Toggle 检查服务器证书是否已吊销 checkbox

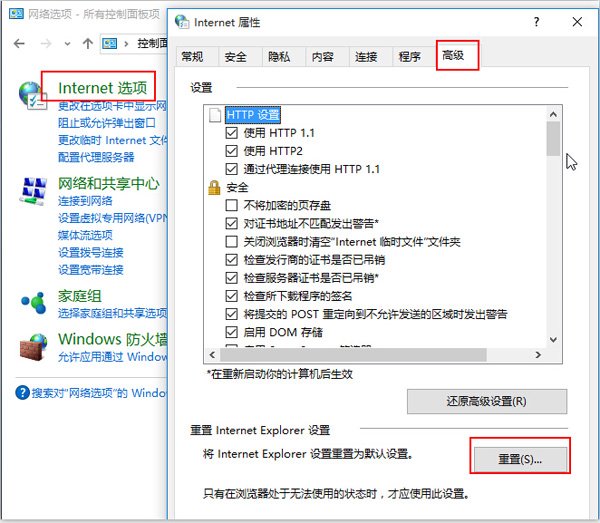coord(232,278)
